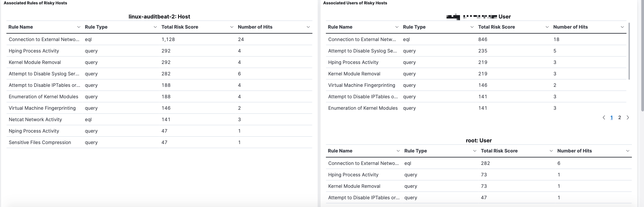Image resolution: width=644 pixels, height=207 pixels.
Task: Go to the next page of user rules
Action: pyautogui.click(x=627, y=117)
